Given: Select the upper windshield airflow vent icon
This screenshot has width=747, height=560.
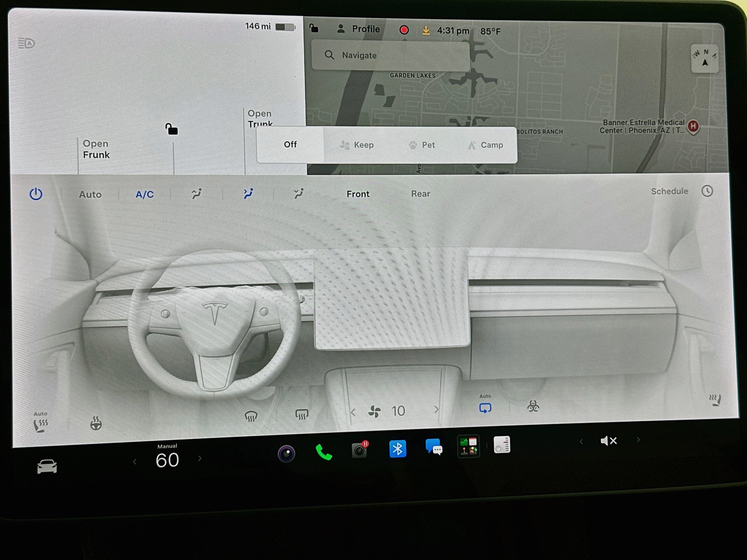Looking at the screenshot, I should point(196,193).
